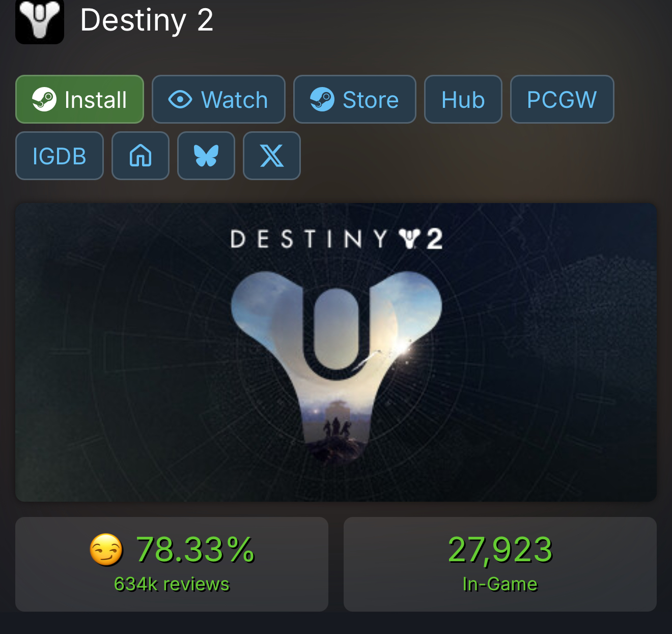The width and height of the screenshot is (672, 634).
Task: Open the X social media icon link
Action: click(272, 156)
